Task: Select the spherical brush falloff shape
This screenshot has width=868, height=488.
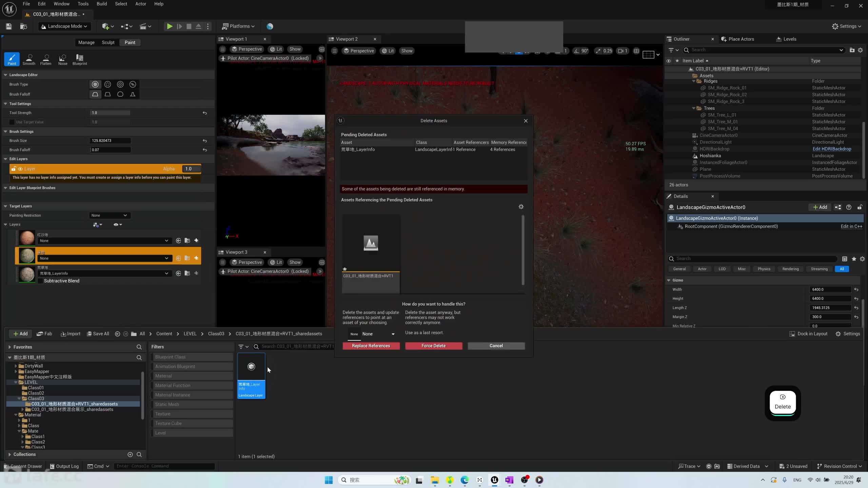Action: (120, 94)
